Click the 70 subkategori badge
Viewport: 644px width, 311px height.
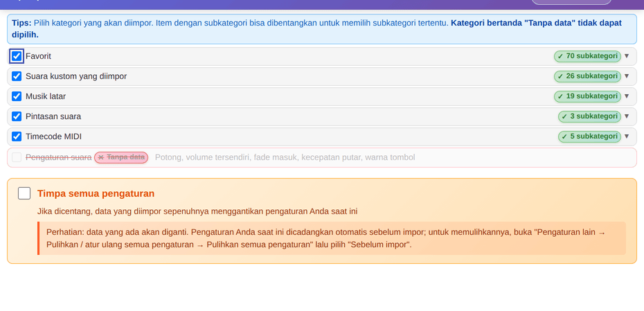(x=587, y=56)
